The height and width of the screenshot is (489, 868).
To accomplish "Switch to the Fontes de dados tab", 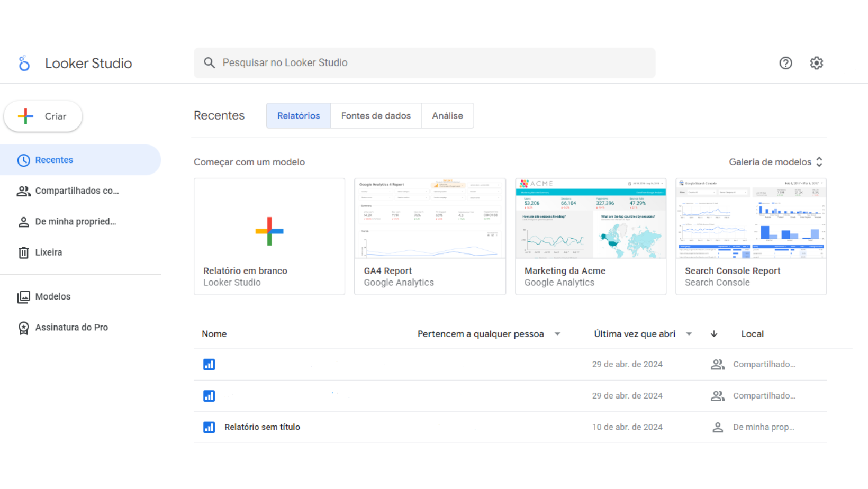I will 376,115.
